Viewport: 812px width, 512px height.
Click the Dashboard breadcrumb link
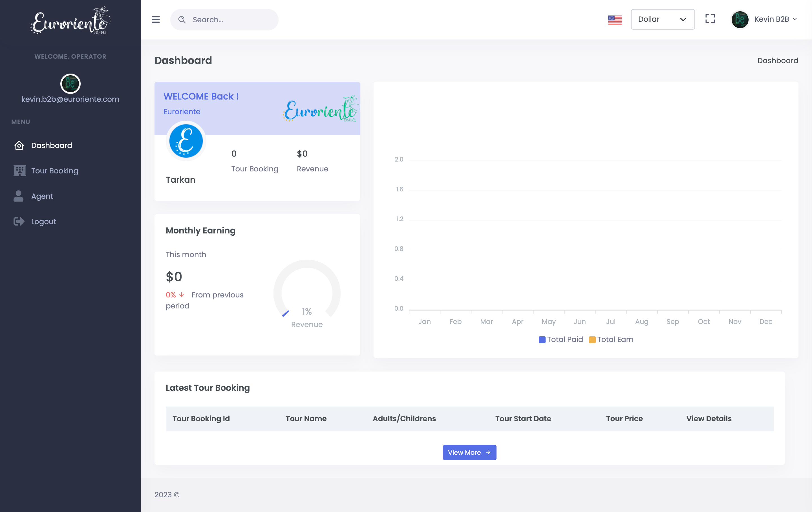click(x=778, y=60)
